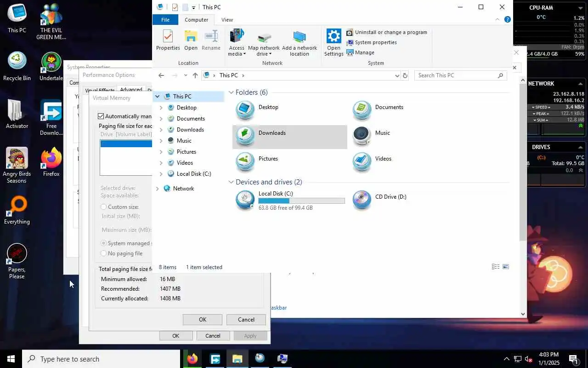Click Cancel in Virtual Memory dialog
This screenshot has height=368, width=588.
coord(246,320)
